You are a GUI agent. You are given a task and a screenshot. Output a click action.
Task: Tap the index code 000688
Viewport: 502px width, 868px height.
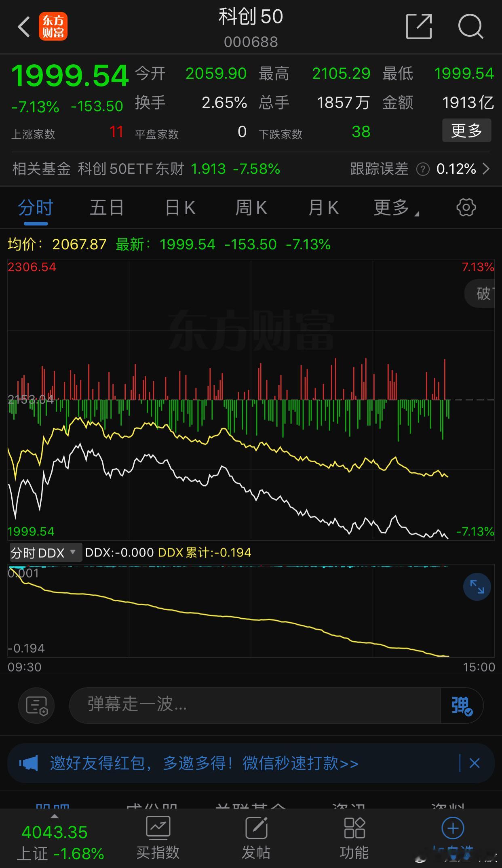(251, 42)
